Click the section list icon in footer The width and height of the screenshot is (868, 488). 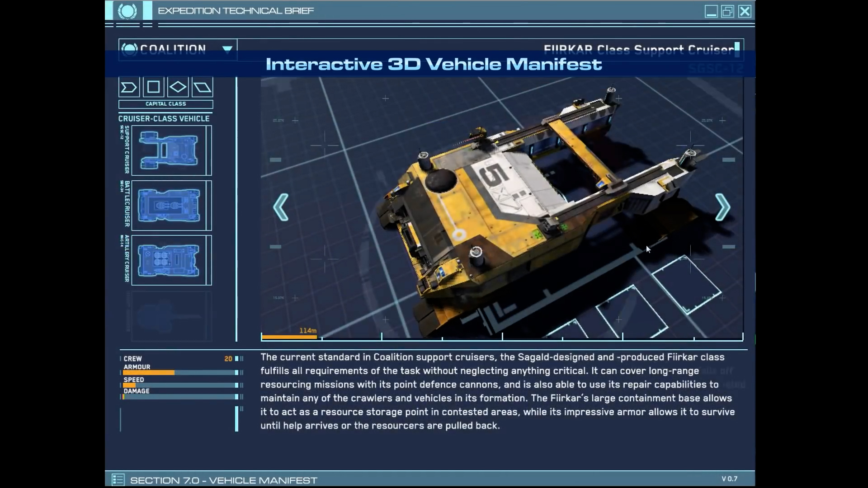[118, 479]
